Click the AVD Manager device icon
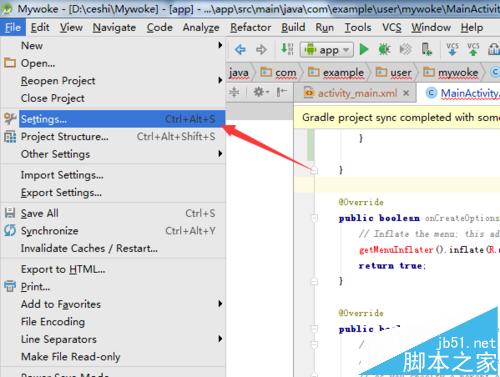This screenshot has height=377, width=500. [426, 49]
